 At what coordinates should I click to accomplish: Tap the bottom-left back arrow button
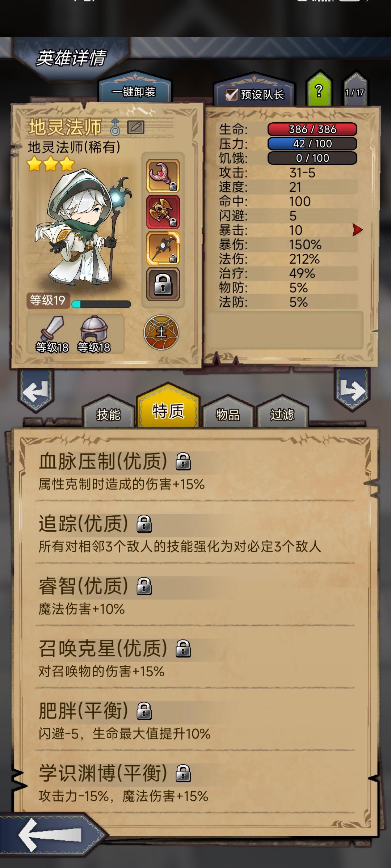click(51, 835)
